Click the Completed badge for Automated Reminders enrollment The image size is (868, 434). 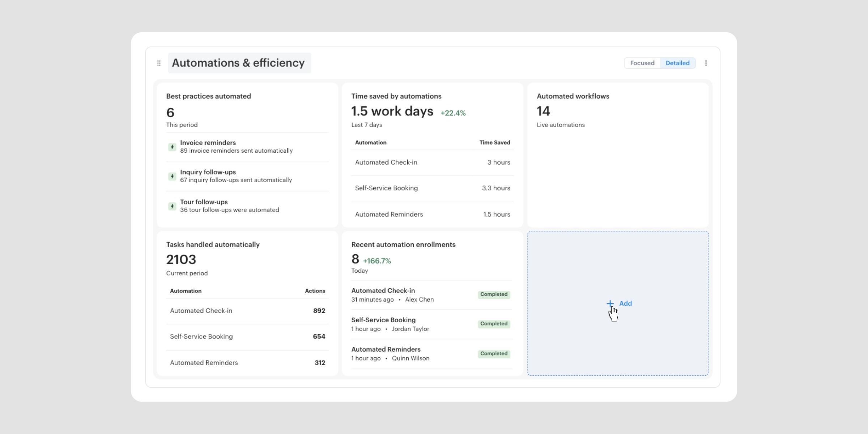click(x=494, y=354)
